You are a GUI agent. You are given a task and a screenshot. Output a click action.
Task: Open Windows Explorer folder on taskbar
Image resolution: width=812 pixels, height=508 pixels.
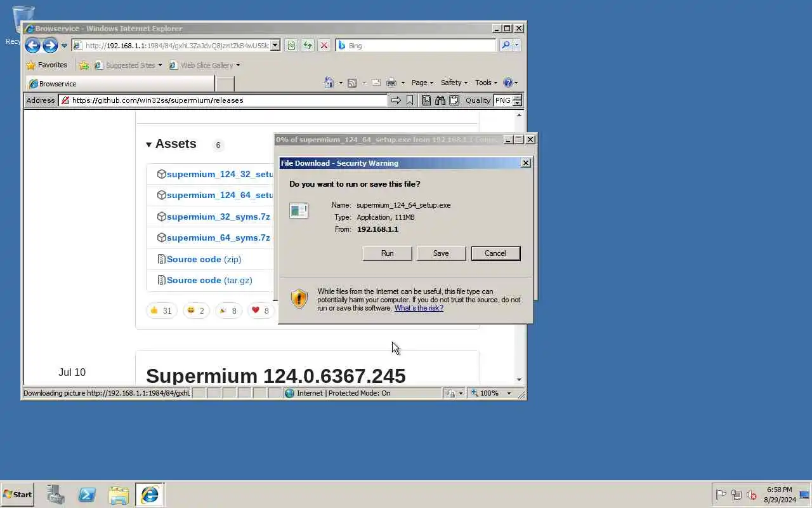click(x=119, y=495)
